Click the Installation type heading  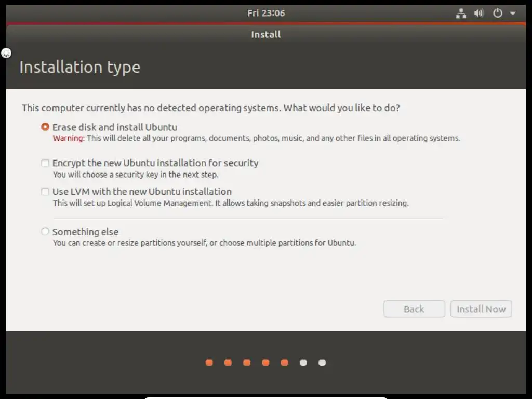[79, 67]
